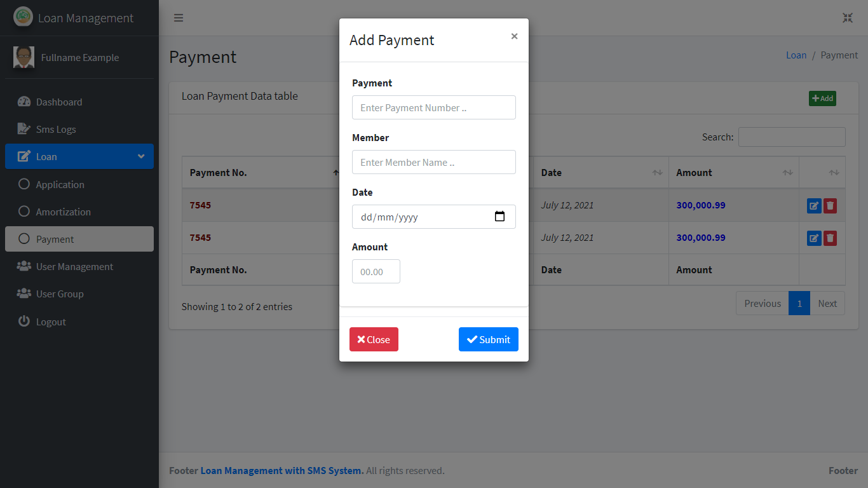Screen dimensions: 868x488
Task: Click July 12, 2021 in second row
Action: tap(567, 238)
